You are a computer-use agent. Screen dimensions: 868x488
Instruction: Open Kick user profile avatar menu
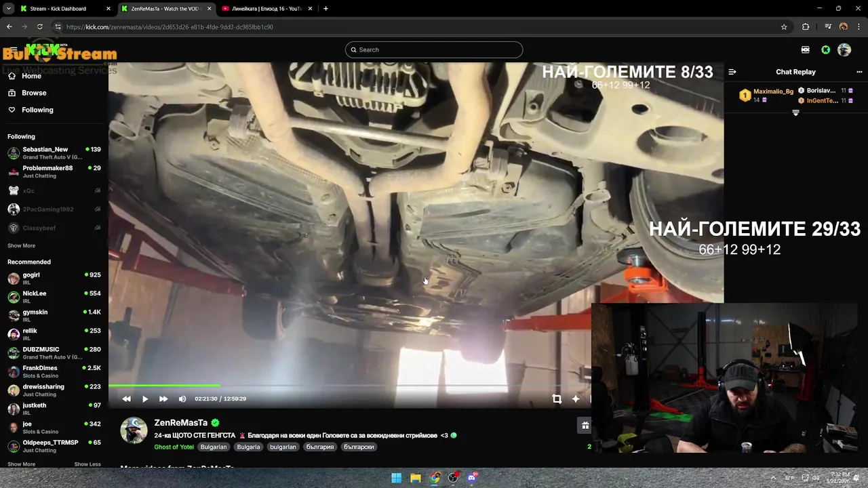click(x=844, y=49)
